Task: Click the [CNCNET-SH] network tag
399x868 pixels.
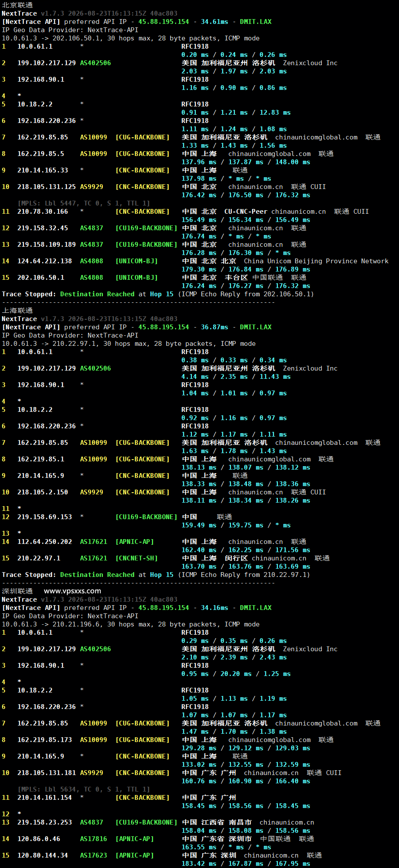Action: click(136, 558)
